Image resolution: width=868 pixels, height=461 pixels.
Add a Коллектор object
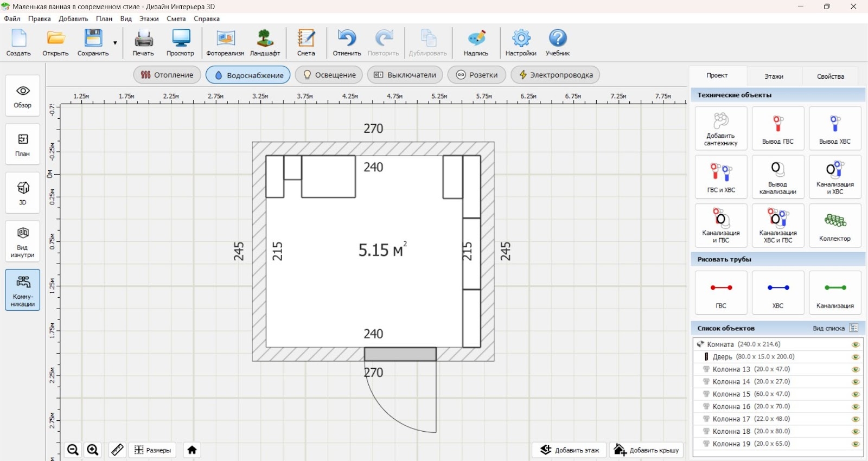tap(834, 226)
